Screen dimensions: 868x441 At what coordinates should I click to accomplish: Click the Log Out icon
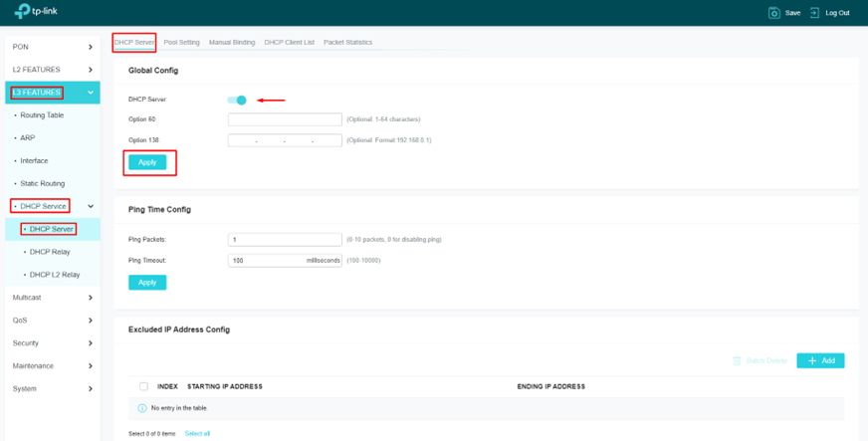(x=815, y=13)
